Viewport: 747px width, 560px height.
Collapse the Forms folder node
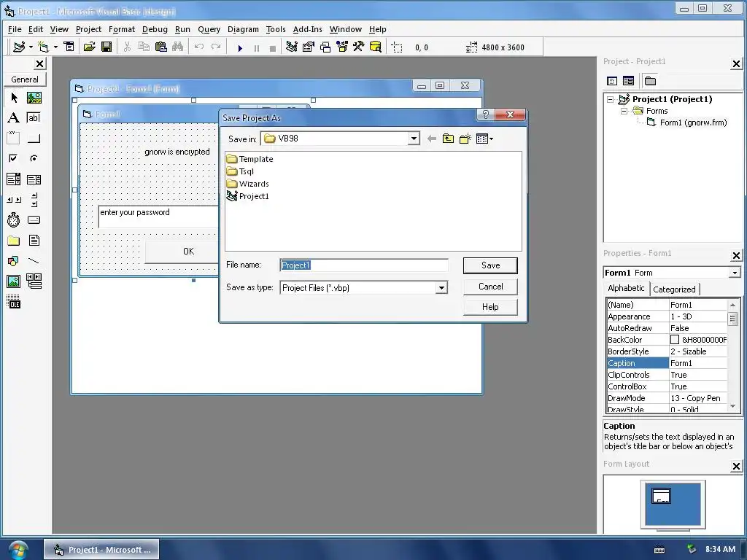[x=624, y=111]
